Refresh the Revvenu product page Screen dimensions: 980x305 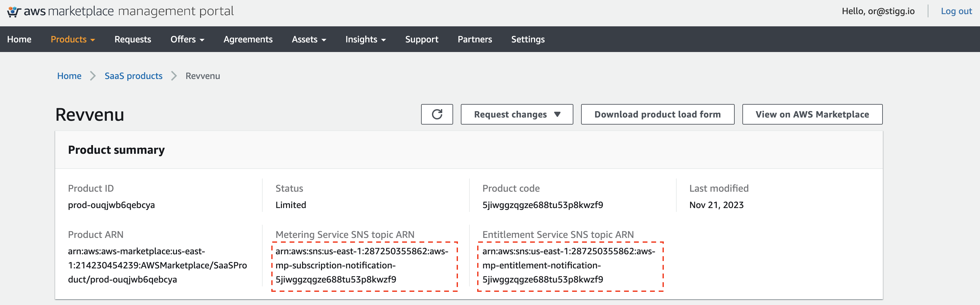437,114
